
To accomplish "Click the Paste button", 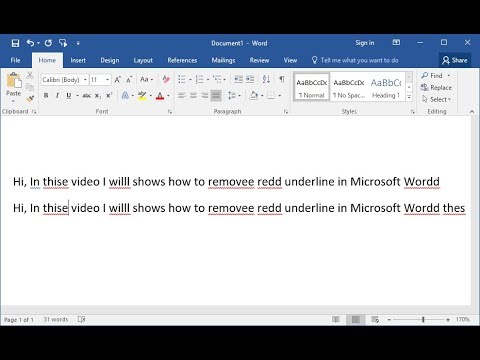I will coord(13,87).
